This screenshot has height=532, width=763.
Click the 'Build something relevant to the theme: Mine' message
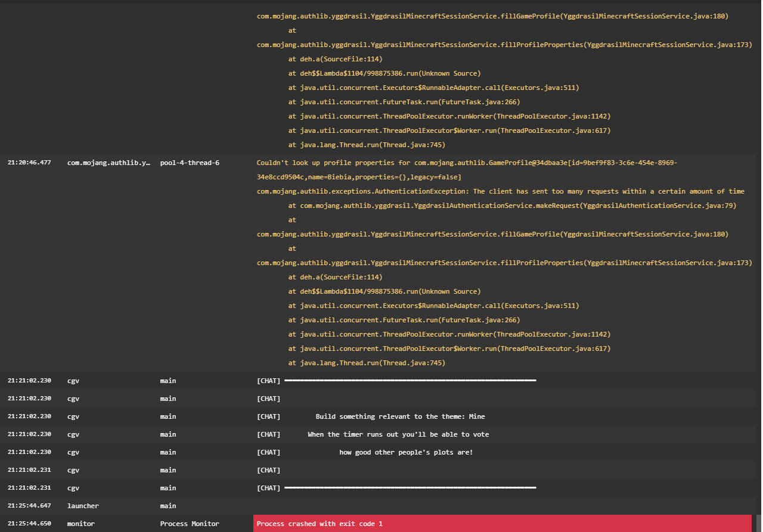pos(400,416)
